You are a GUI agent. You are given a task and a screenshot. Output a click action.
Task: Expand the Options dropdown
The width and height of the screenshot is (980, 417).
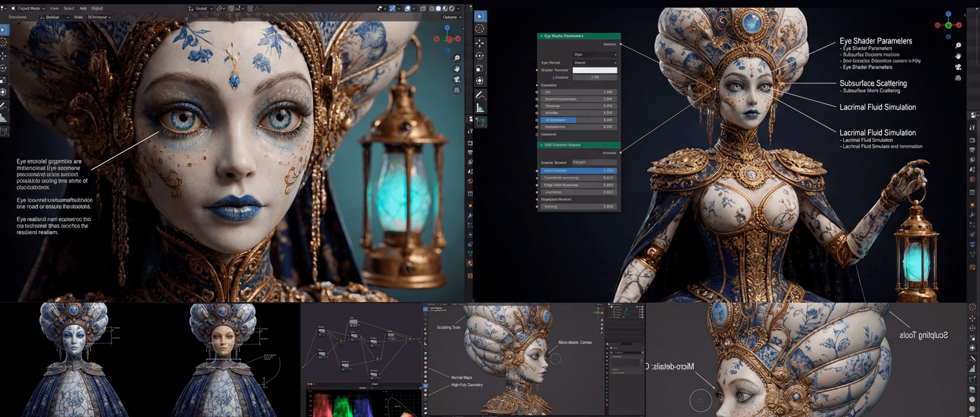tap(452, 17)
